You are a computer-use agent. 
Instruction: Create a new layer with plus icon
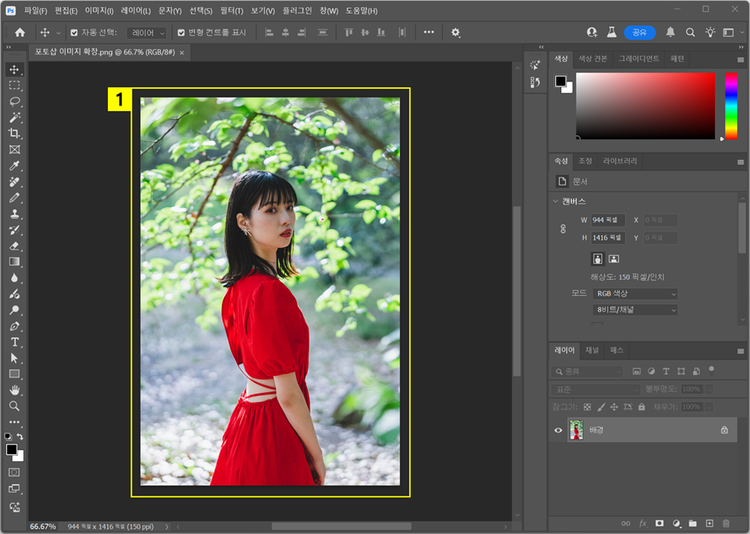click(x=709, y=523)
